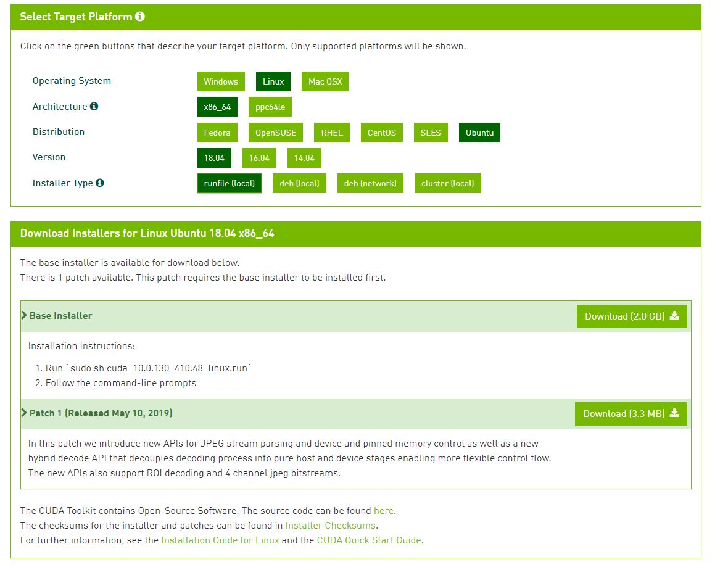
Task: Select ppc64le architecture
Action: [270, 107]
